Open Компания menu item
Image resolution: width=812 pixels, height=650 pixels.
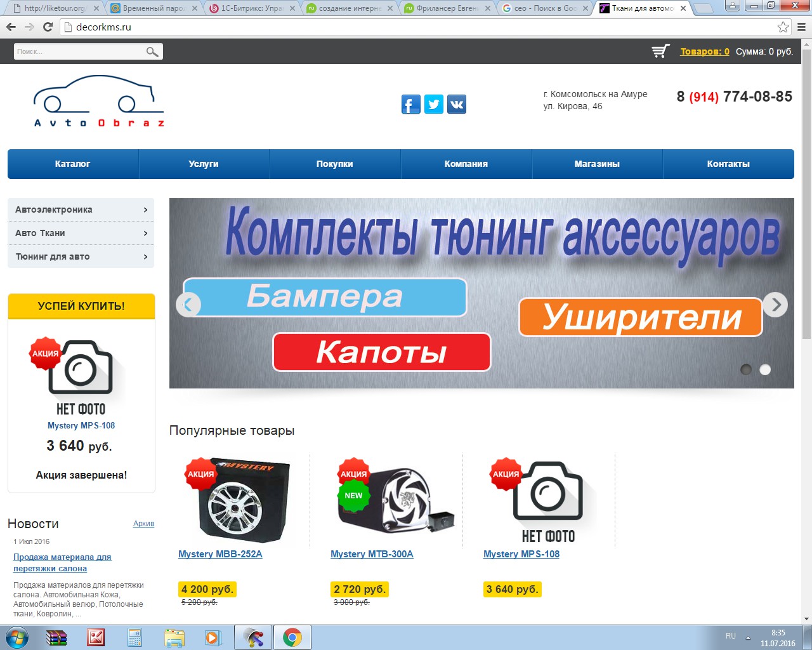click(466, 164)
